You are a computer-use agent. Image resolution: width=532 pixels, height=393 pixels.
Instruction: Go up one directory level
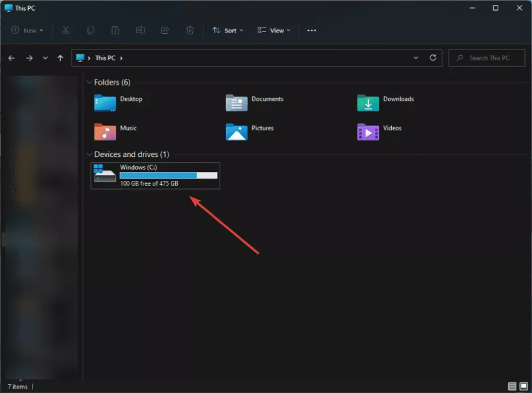tap(60, 58)
